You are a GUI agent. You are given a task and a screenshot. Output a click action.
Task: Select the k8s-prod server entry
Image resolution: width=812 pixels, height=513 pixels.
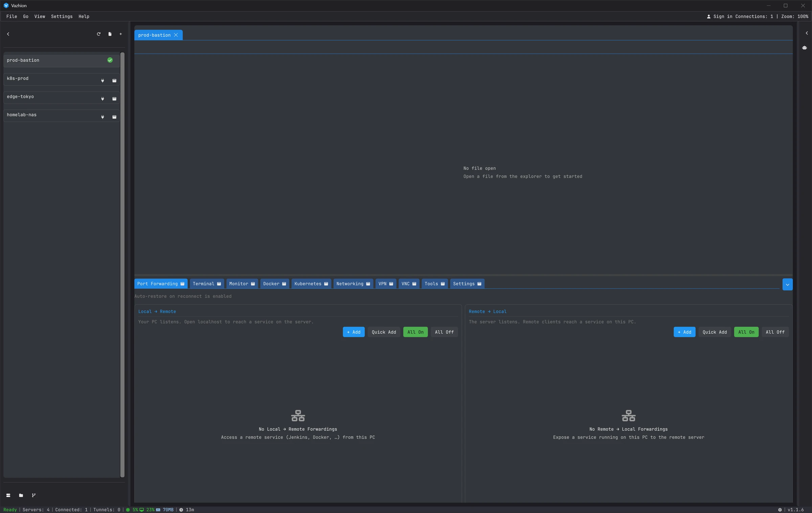click(62, 79)
